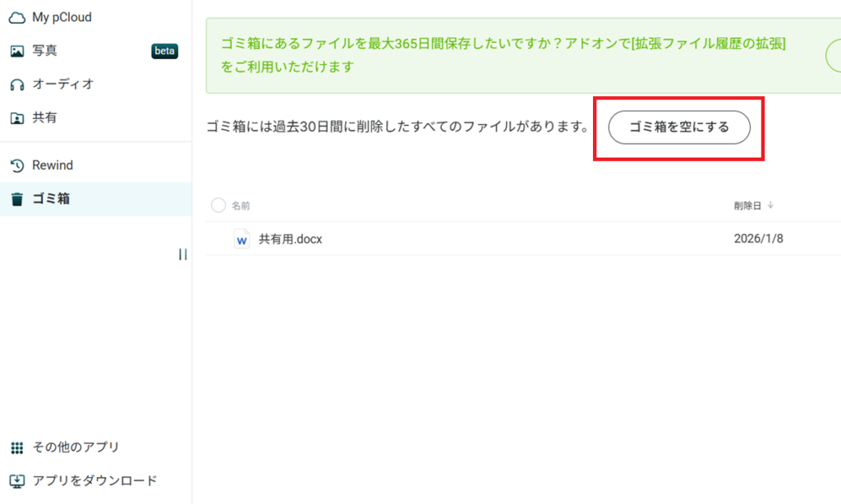
Task: Sort by the 名前 column header
Action: coord(241,206)
